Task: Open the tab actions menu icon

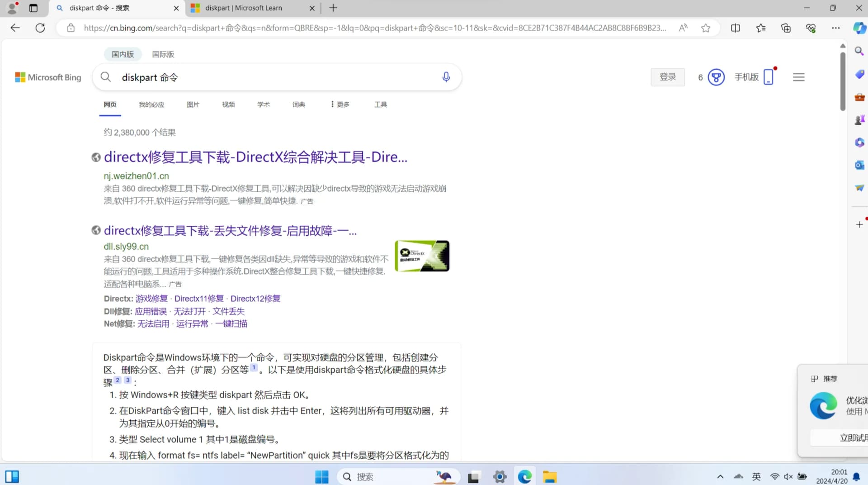Action: (33, 8)
